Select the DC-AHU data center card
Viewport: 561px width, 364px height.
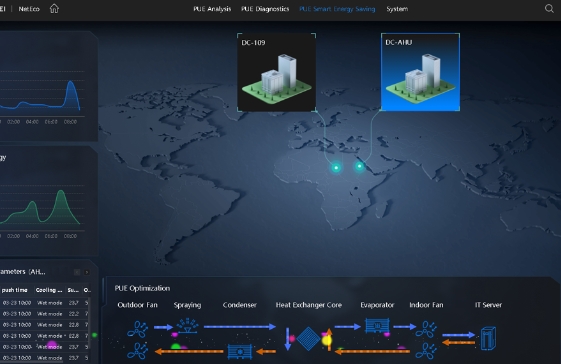pos(420,72)
